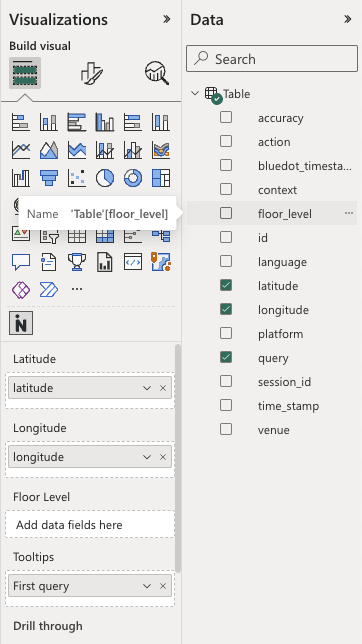Click Floor Level Add data fields here
The image size is (362, 644).
[90, 524]
